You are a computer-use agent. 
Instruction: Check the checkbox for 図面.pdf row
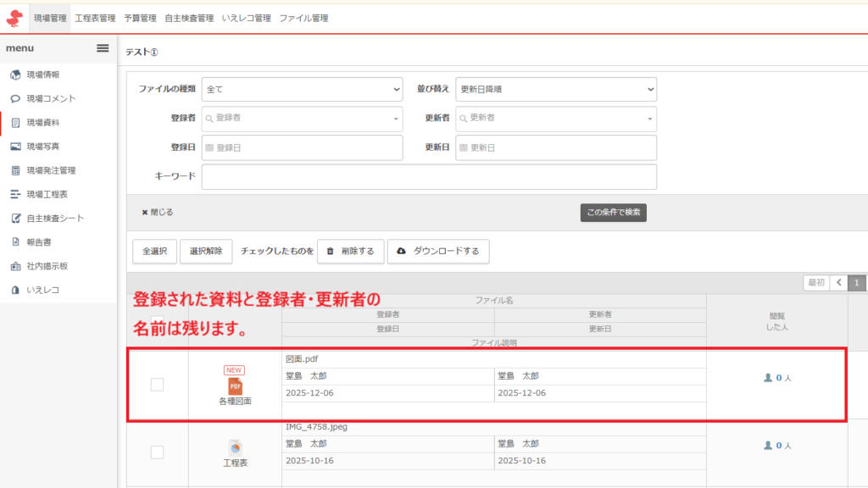(157, 385)
